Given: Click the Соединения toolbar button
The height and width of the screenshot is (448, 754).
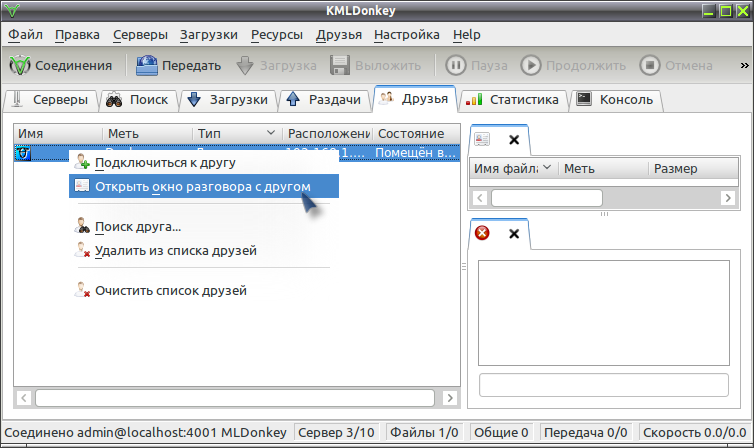Looking at the screenshot, I should [61, 65].
